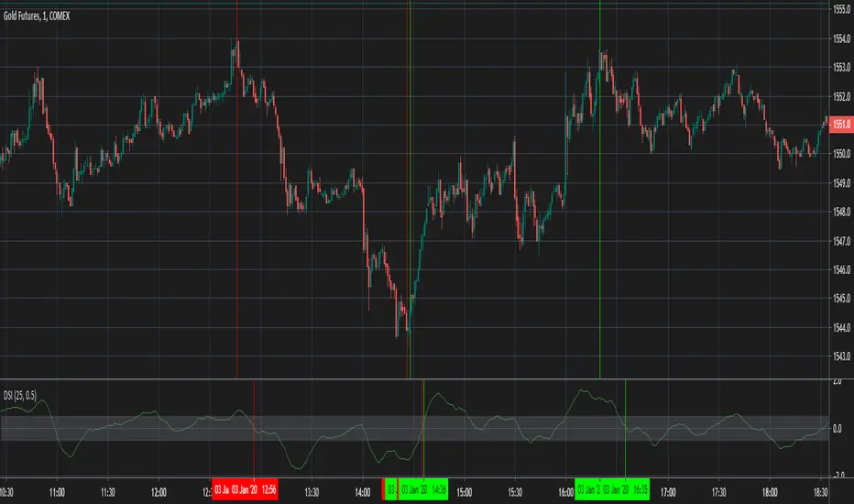Click the current price label 1551.0
This screenshot has height=504, width=854.
point(840,125)
